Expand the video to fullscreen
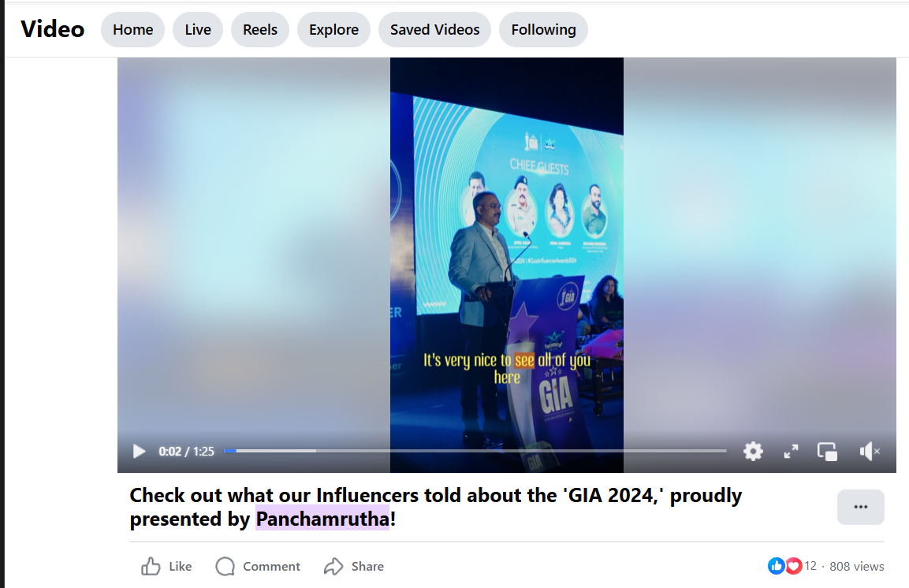Image resolution: width=909 pixels, height=588 pixels. click(791, 452)
